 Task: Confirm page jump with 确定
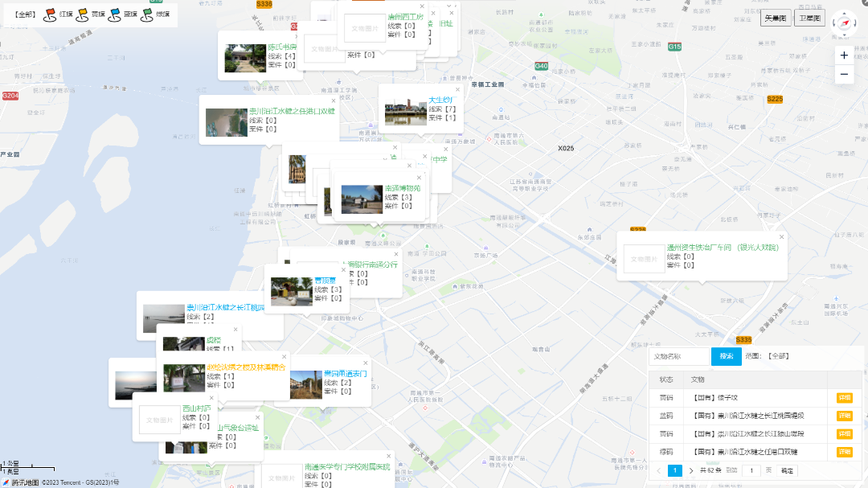pyautogui.click(x=787, y=471)
